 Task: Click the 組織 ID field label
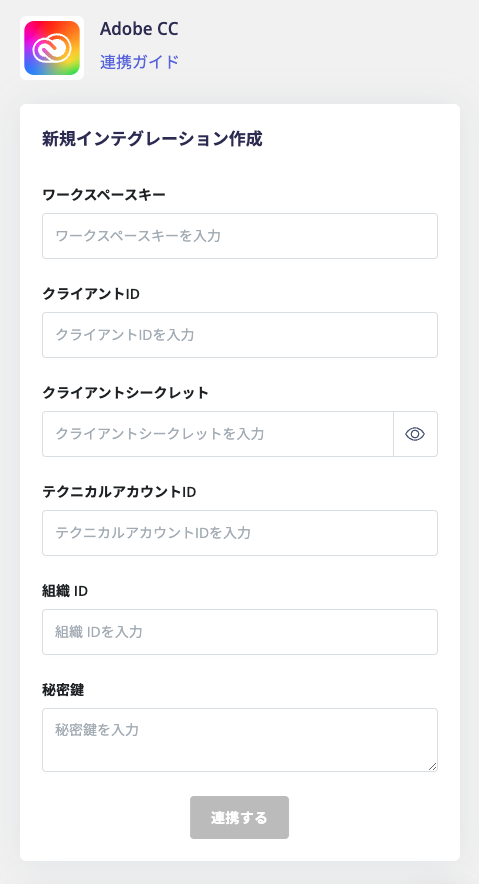[x=65, y=591]
